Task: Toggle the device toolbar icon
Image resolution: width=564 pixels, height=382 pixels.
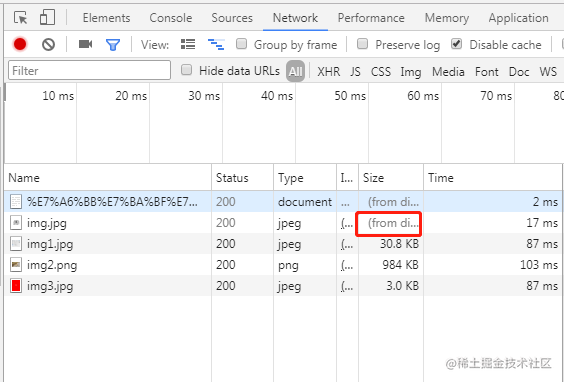Action: [x=47, y=17]
